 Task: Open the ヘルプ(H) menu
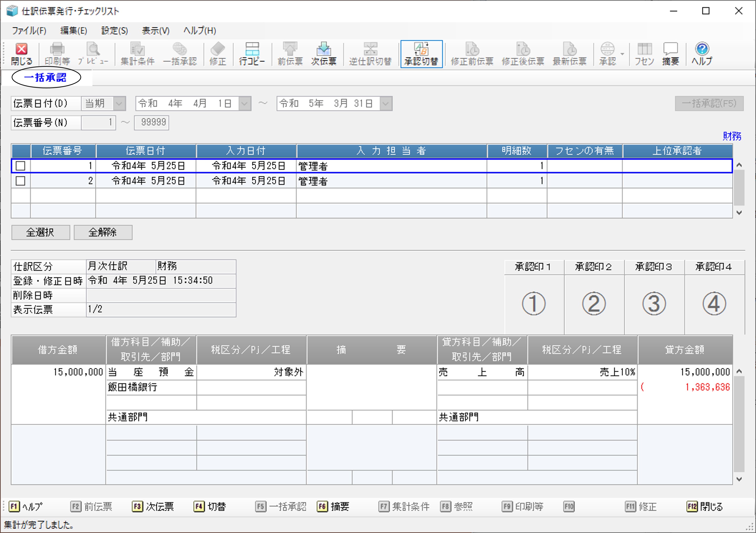click(x=200, y=31)
